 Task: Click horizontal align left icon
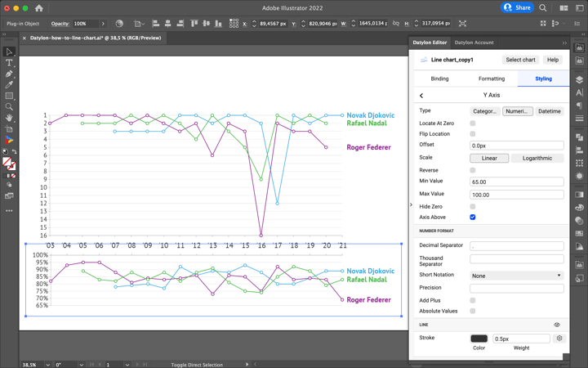point(156,23)
